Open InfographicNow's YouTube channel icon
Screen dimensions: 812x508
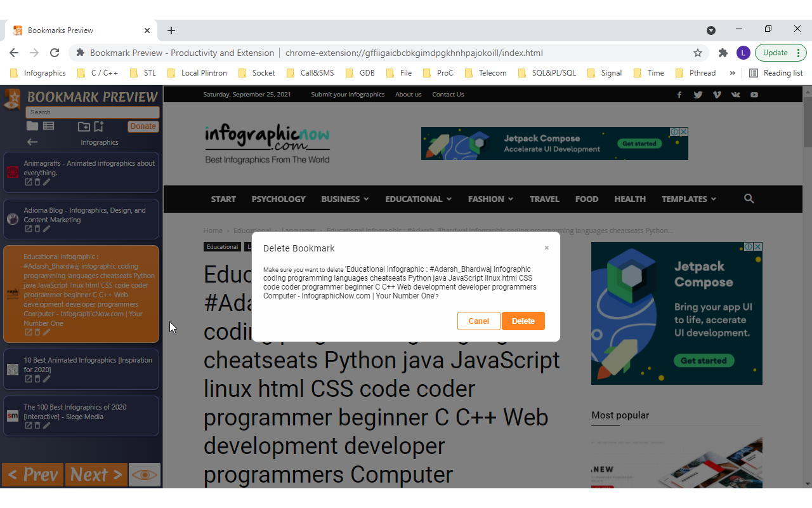pyautogui.click(x=754, y=95)
